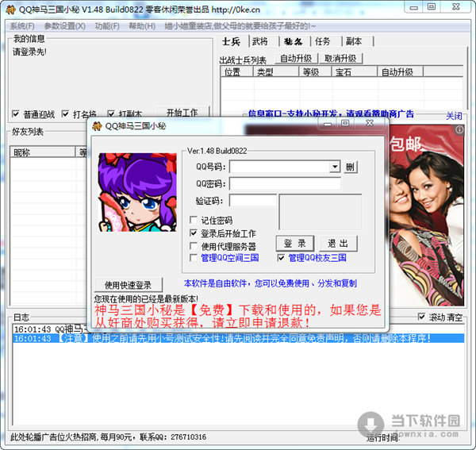The height and width of the screenshot is (450, 476).
Task: Toggle the 打副本 checkbox
Action: 111,113
